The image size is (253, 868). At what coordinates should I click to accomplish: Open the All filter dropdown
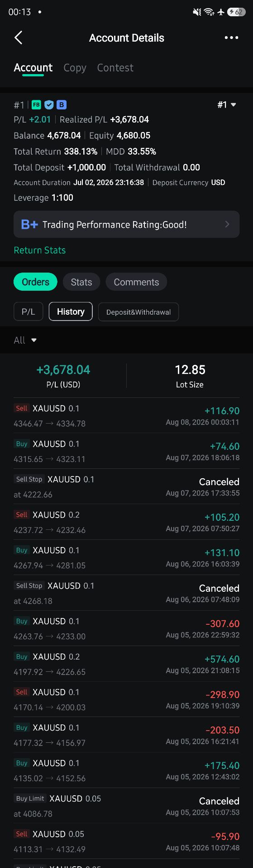(x=25, y=340)
